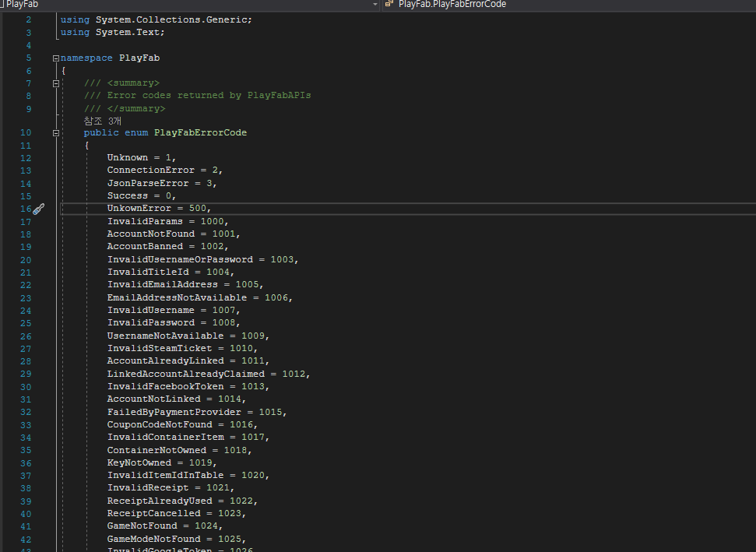Click 'Success = 0' line
Image resolution: width=756 pixels, height=552 pixels.
click(142, 195)
